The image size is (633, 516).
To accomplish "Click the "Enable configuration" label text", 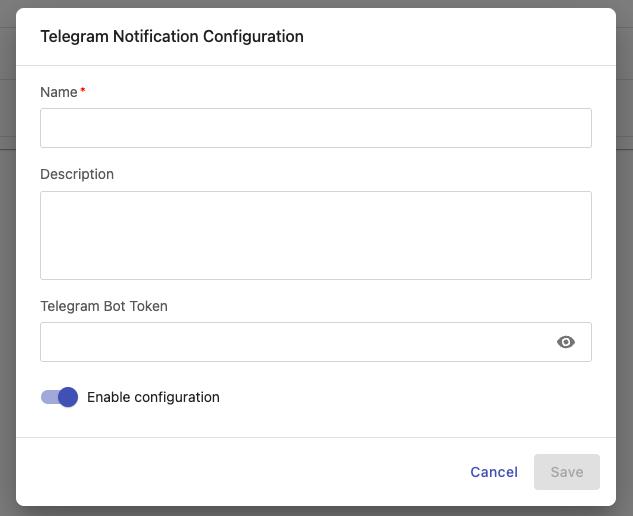I will click(153, 397).
